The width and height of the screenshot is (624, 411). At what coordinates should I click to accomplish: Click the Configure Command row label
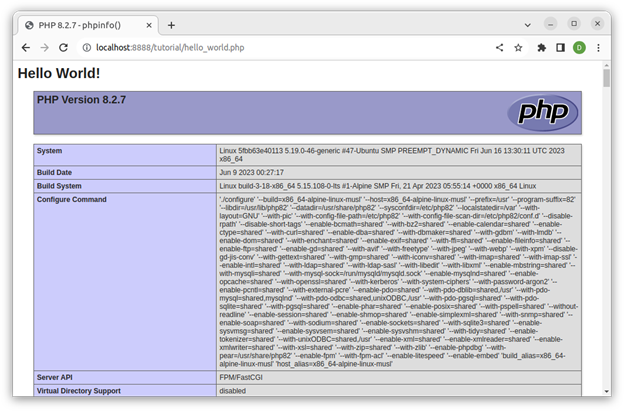[72, 199]
